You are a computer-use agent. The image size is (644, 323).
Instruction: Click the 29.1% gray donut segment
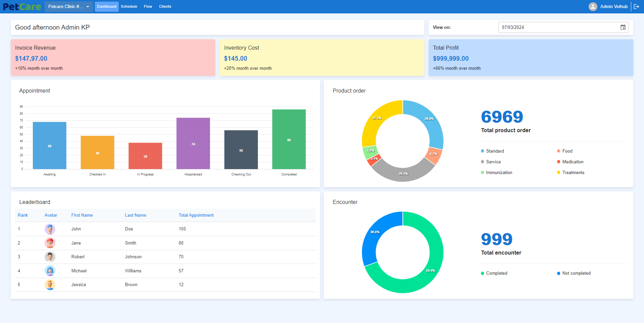403,174
